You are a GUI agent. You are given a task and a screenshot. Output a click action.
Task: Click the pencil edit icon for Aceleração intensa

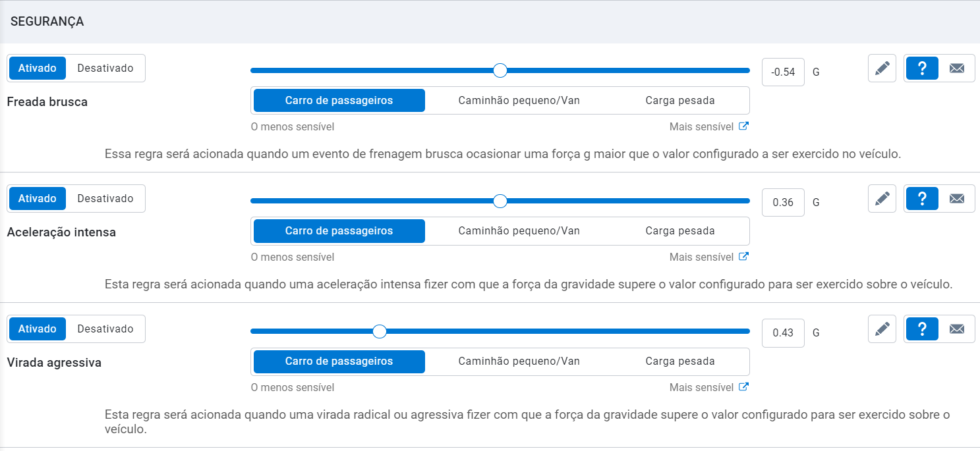coord(882,198)
